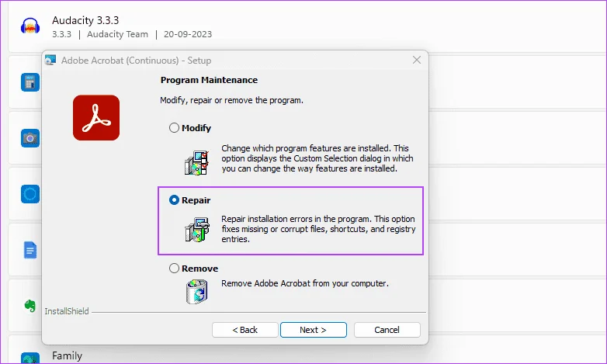Screen dimensions: 607x364
Task: Click the < Back button
Action: click(245, 330)
